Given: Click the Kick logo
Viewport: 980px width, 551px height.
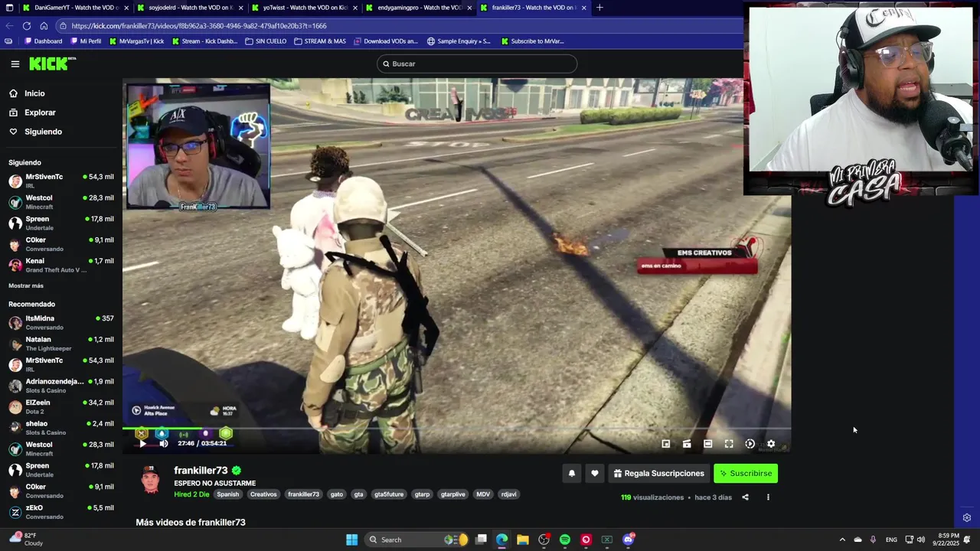Looking at the screenshot, I should pyautogui.click(x=52, y=64).
